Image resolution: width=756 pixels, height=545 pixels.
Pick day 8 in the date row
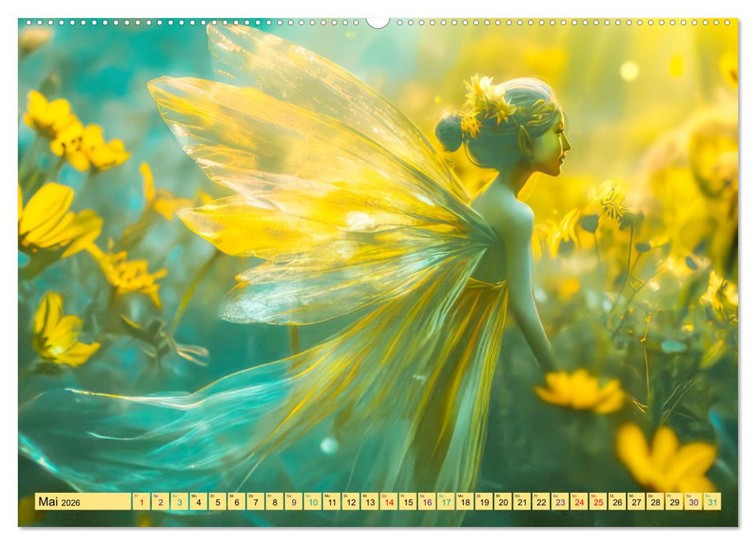[274, 502]
